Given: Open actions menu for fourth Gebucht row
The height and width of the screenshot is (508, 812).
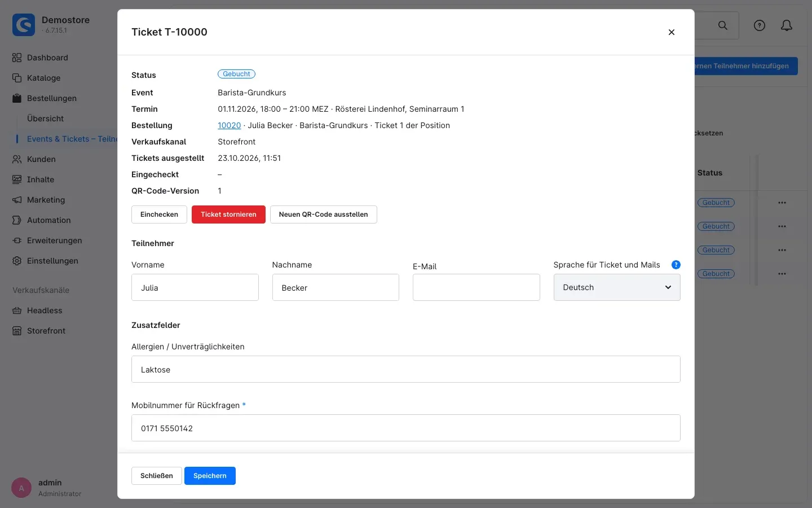Looking at the screenshot, I should click(782, 274).
